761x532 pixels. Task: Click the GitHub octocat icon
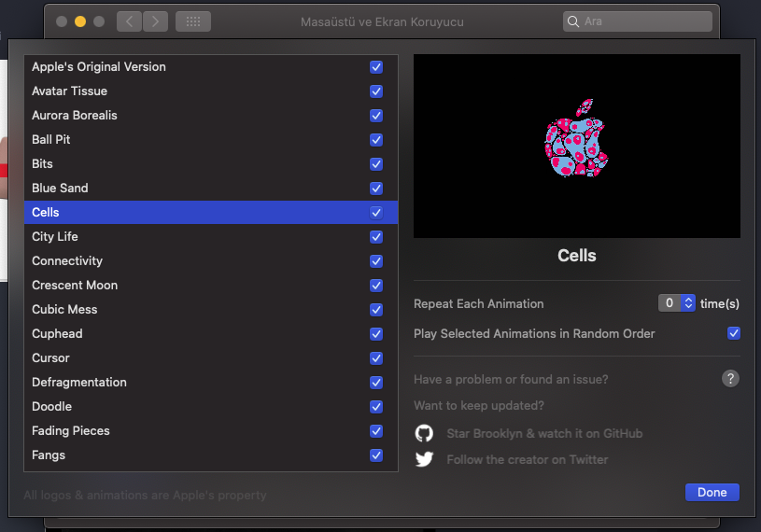tap(424, 433)
